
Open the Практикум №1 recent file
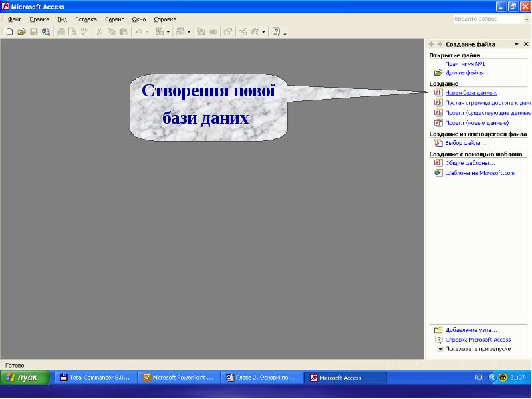[x=465, y=64]
